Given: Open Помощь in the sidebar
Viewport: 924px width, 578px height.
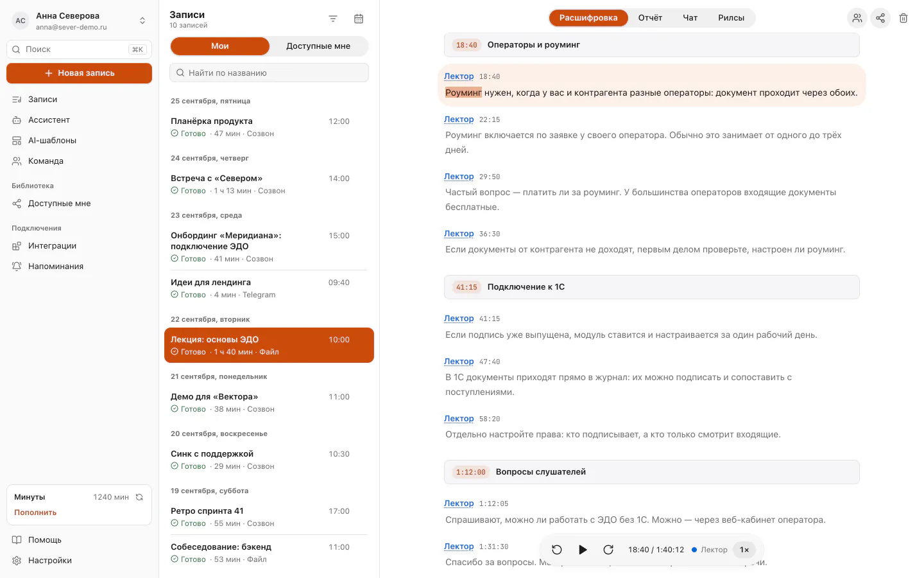Looking at the screenshot, I should (x=79, y=540).
